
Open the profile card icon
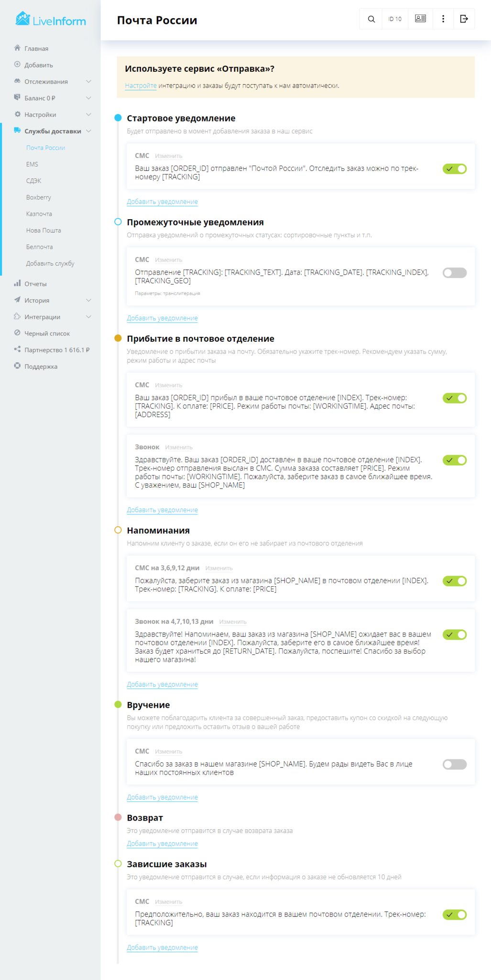(x=420, y=19)
